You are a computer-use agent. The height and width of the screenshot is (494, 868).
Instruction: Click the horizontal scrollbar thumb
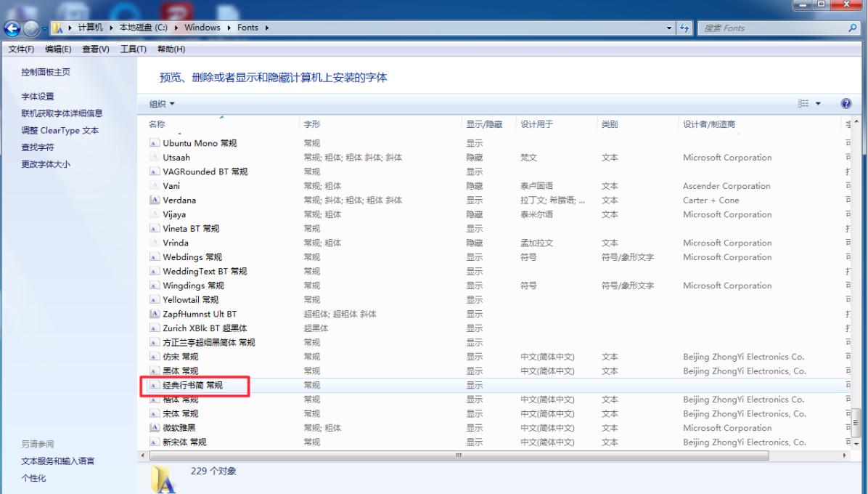[459, 455]
